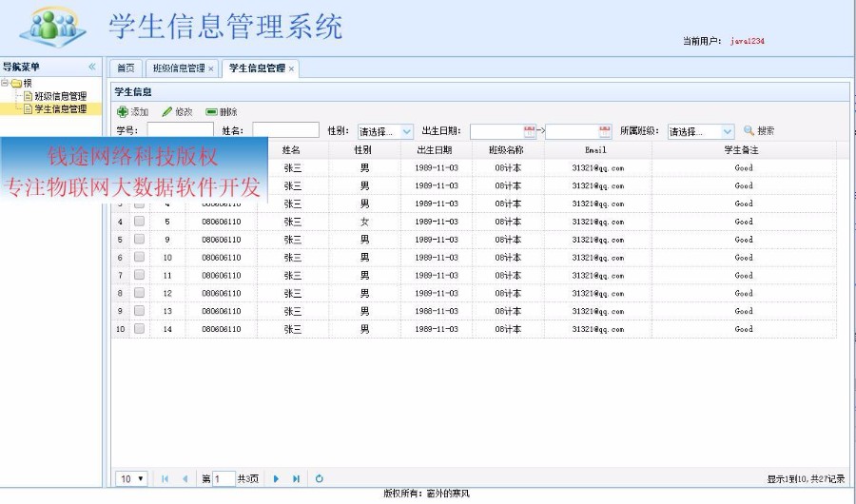Click the 共3页 page total text

pyautogui.click(x=248, y=479)
